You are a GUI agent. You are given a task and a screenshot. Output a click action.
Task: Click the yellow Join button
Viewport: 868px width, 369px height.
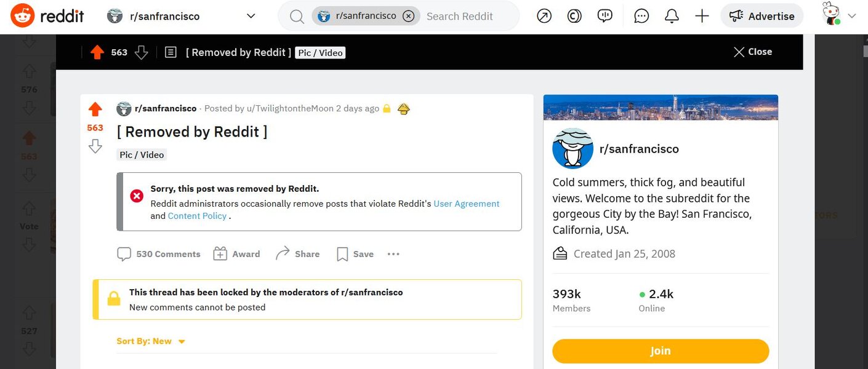coord(661,351)
